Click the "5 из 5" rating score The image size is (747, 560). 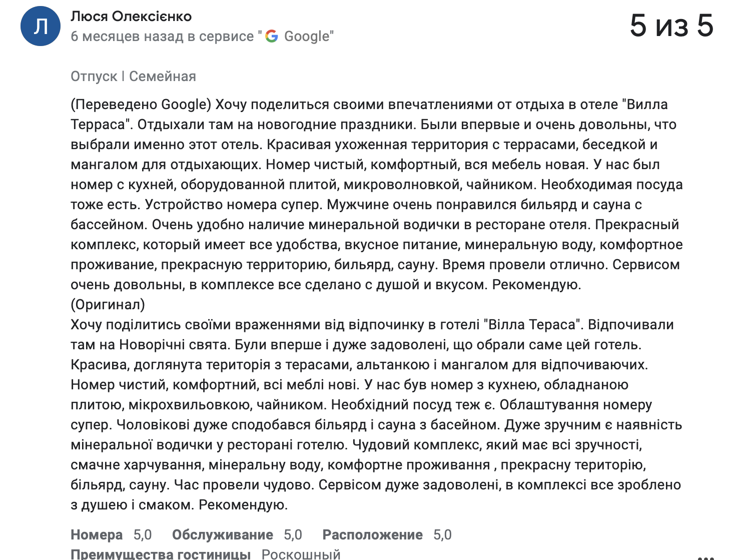(x=671, y=26)
